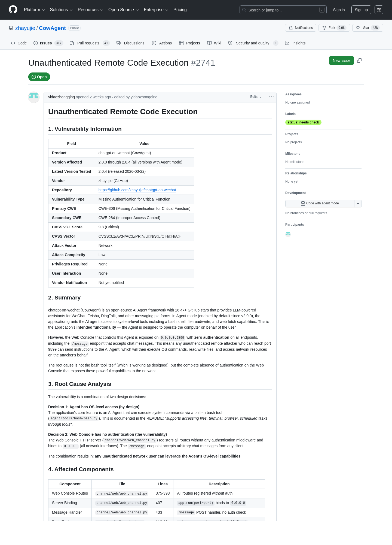Star the CowAgent repository
This screenshot has height=545, width=392.
(x=367, y=28)
